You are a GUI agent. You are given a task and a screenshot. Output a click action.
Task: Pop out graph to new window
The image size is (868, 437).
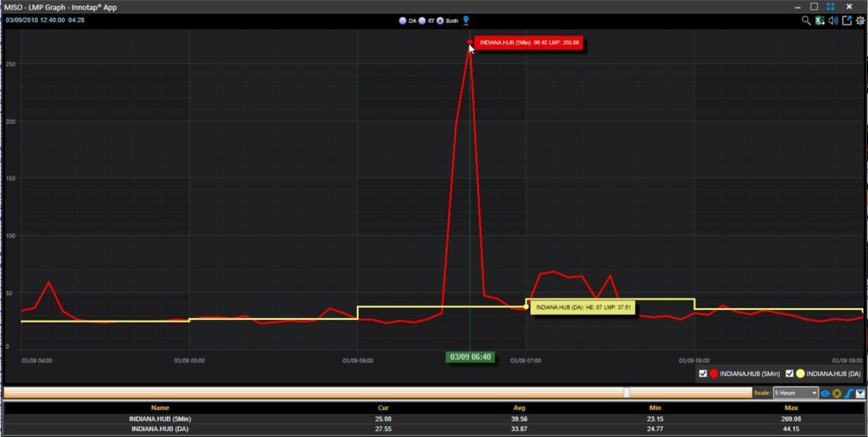click(847, 20)
